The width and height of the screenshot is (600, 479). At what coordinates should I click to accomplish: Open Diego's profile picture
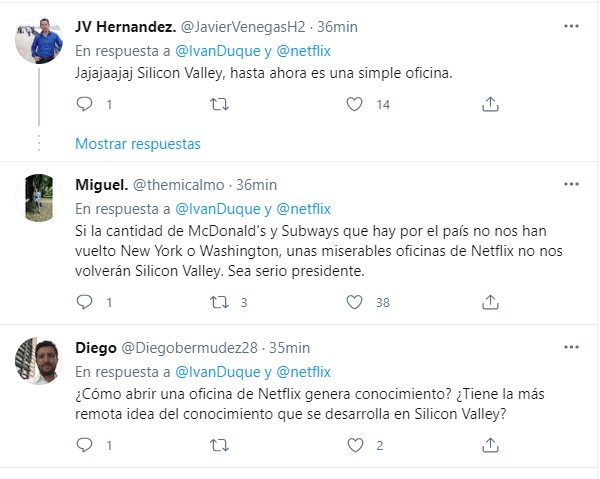38,360
